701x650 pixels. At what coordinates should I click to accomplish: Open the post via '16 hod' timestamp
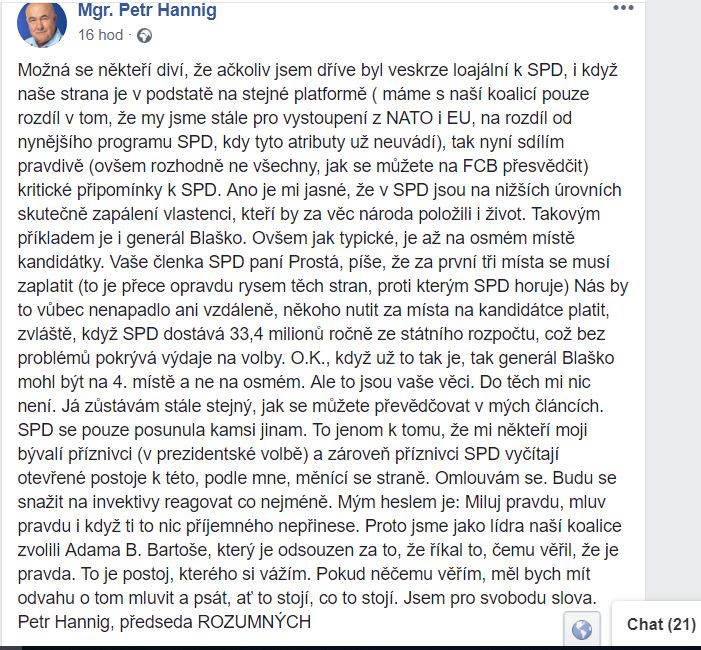click(101, 35)
